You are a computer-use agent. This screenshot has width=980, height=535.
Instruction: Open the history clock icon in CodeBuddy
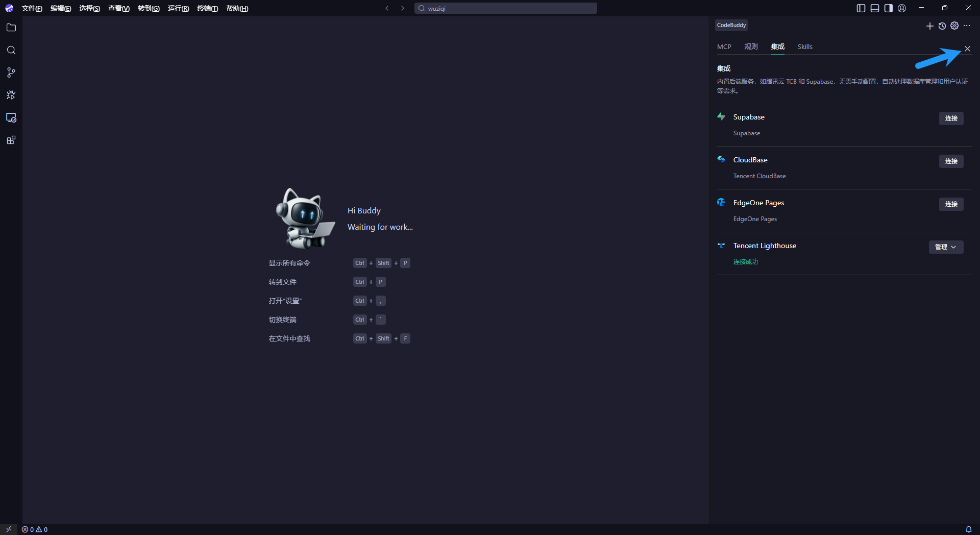click(x=942, y=26)
